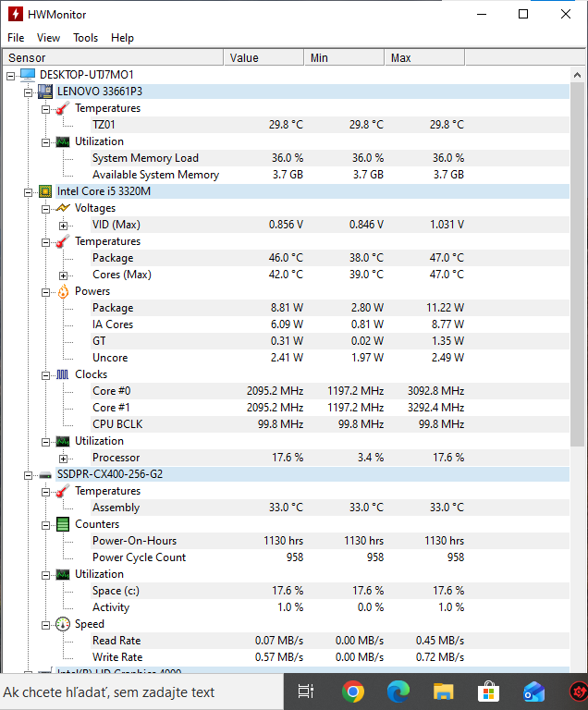Select the Core #1 clock row
Screen dimensions: 588x710
point(330,408)
